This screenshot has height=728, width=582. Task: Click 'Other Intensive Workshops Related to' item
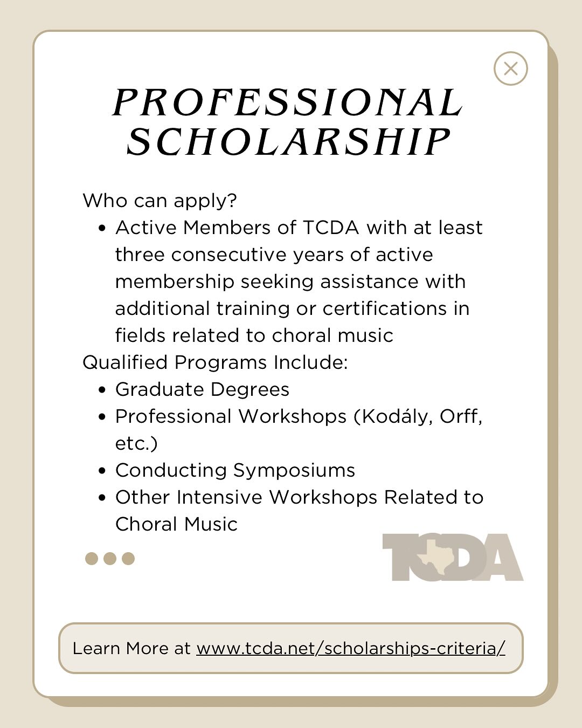pyautogui.click(x=300, y=497)
